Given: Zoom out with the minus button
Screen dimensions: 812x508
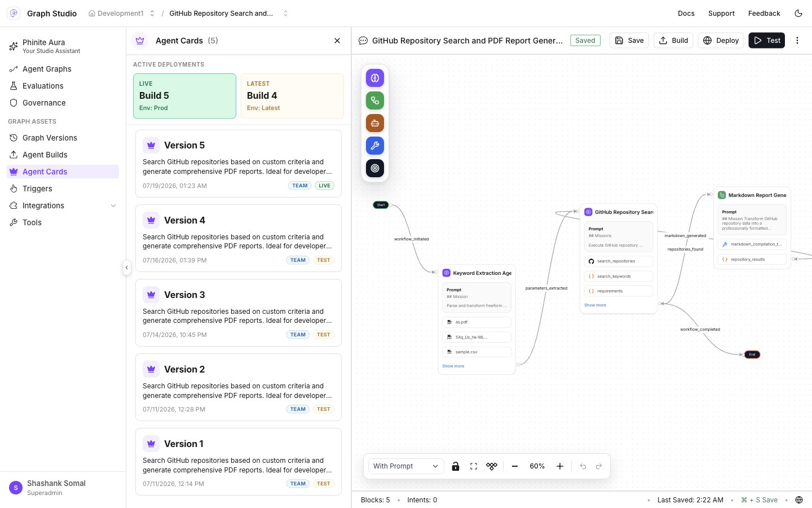Looking at the screenshot, I should click(515, 466).
